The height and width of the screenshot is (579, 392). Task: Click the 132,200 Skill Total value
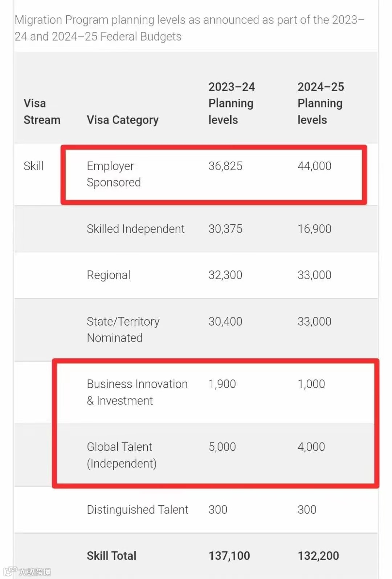click(318, 555)
